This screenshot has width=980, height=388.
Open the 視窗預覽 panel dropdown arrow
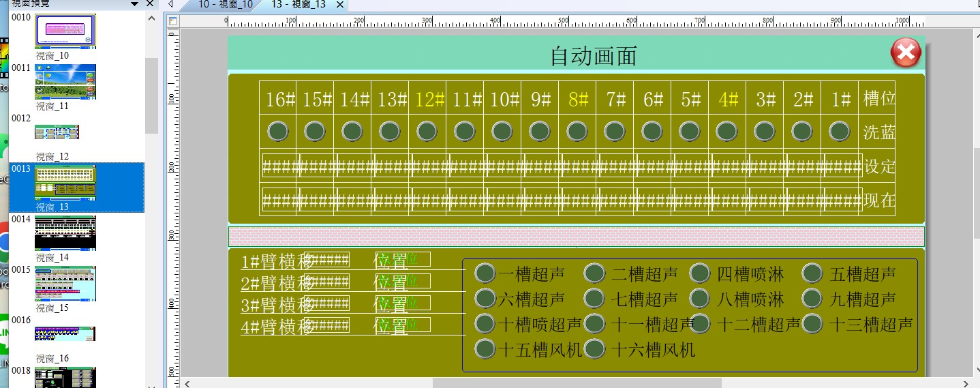coord(136,4)
